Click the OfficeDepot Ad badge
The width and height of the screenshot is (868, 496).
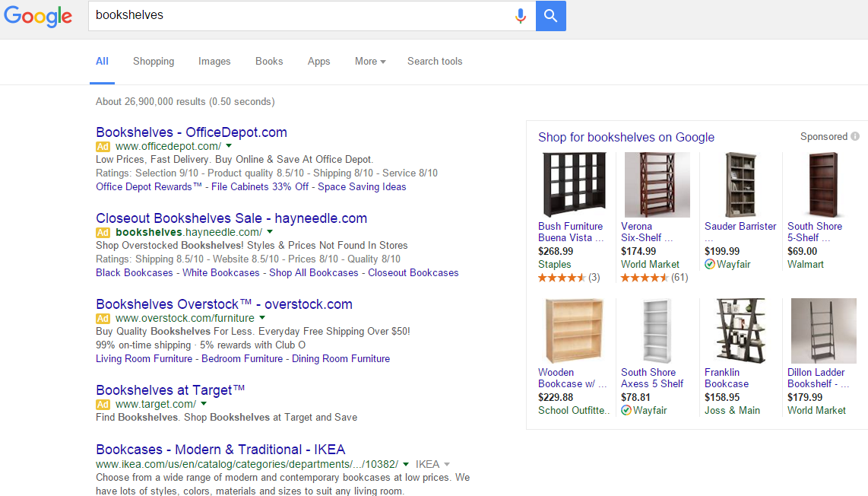[x=103, y=146]
